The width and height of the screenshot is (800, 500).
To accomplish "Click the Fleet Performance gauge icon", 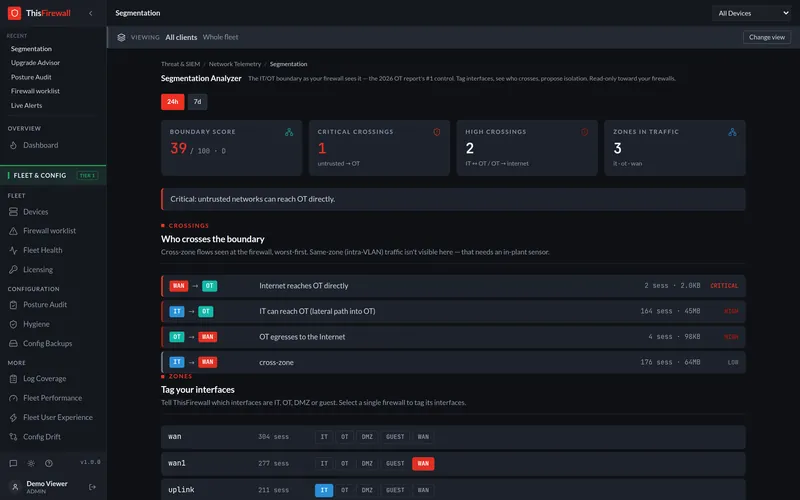I will coord(13,398).
